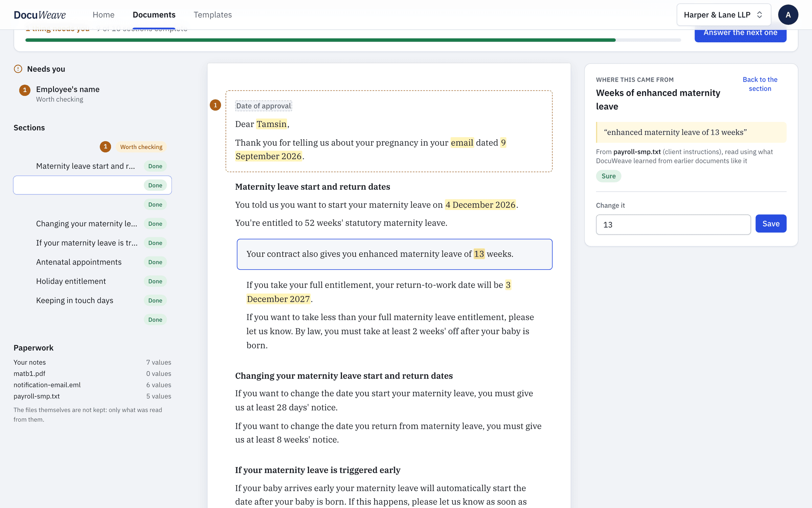The image size is (812, 508).
Task: Click the Needs you alert icon
Action: (x=18, y=69)
